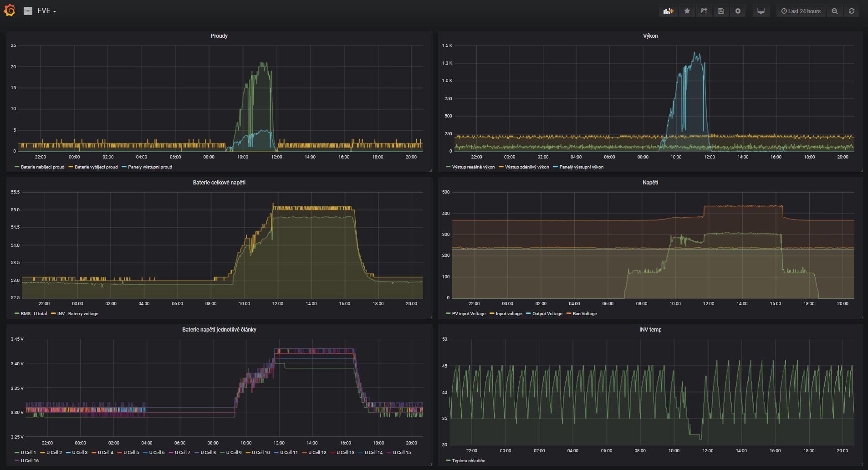Open the INV temp panel menu
This screenshot has height=470, width=868.
(x=650, y=330)
